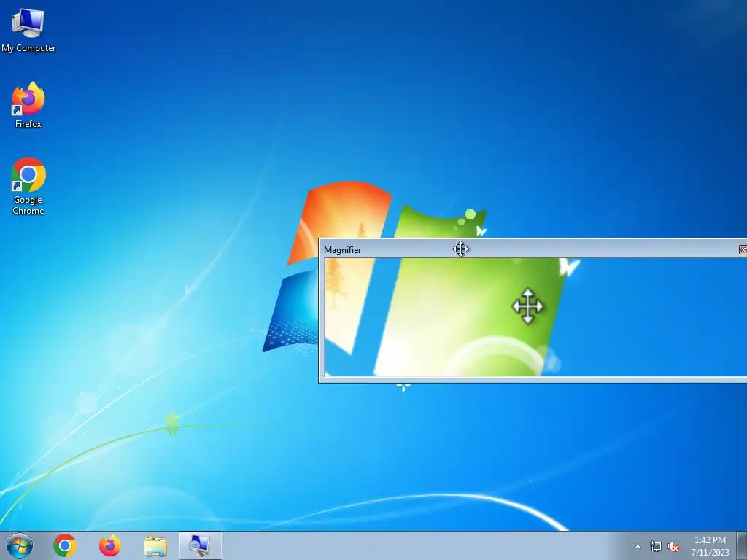Open the network status tray icon

pos(656,546)
